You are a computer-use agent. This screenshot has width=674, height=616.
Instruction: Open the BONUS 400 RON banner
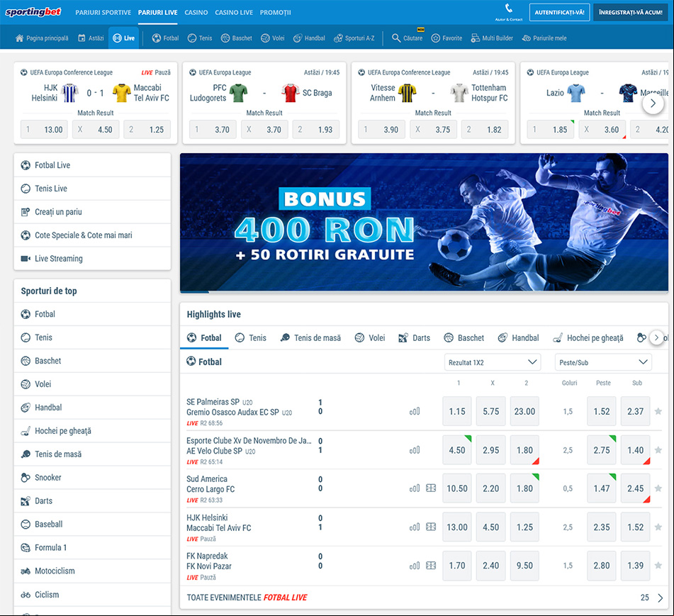point(424,222)
